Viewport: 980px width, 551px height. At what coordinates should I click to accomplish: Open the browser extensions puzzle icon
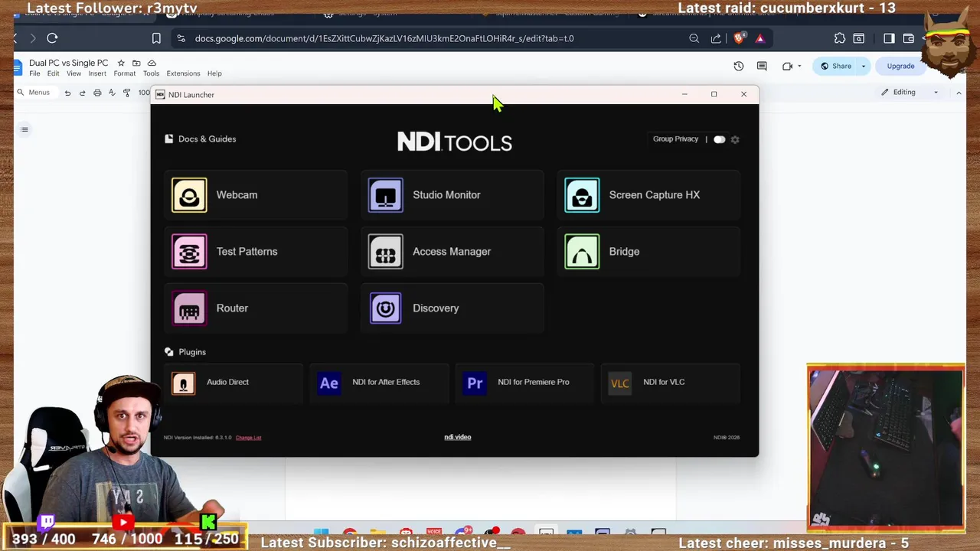[840, 38]
